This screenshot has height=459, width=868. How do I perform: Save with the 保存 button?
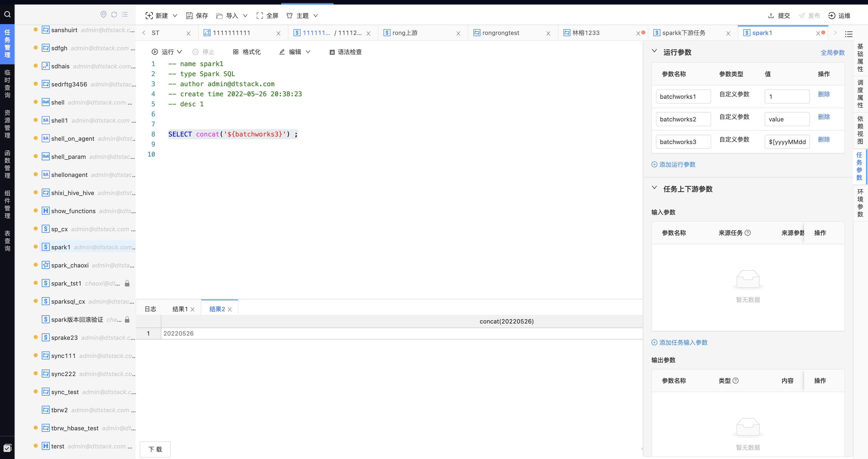197,16
